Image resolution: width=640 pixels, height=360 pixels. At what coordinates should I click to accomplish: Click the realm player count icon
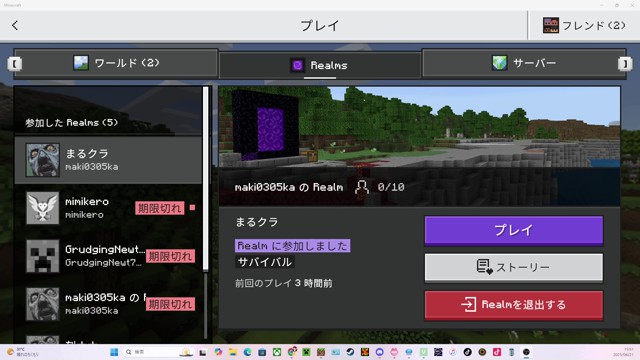pyautogui.click(x=362, y=187)
